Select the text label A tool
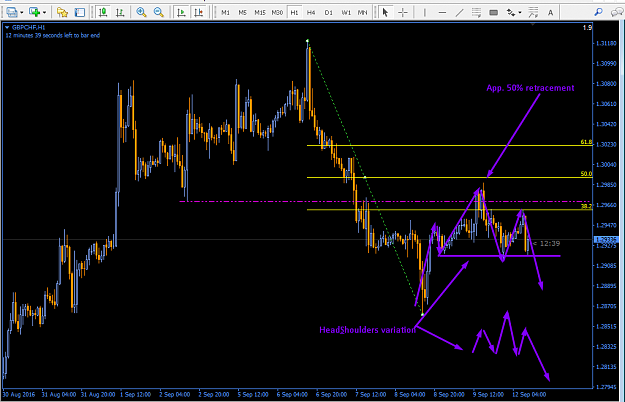Image resolution: width=625 pixels, height=402 pixels. click(x=550, y=12)
